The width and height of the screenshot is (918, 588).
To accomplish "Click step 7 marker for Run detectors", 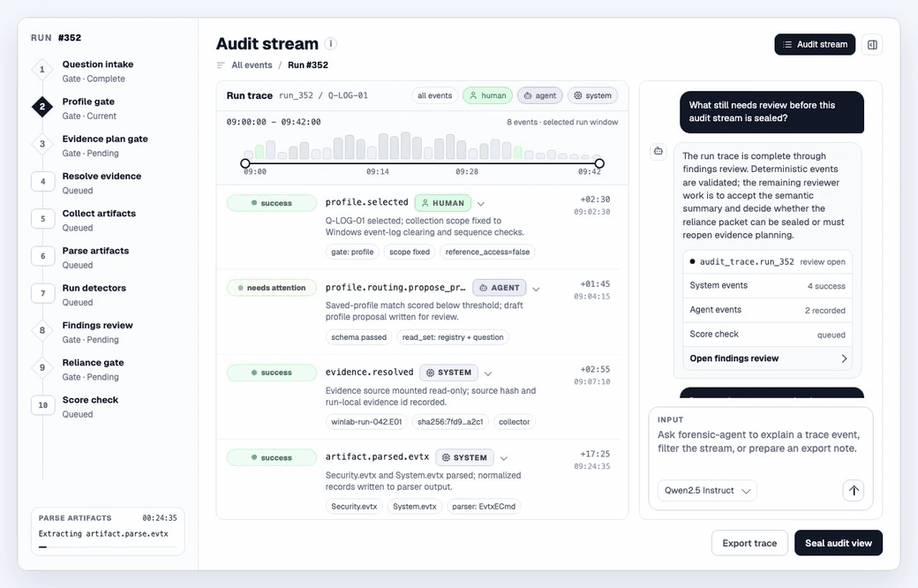I will pos(42,293).
